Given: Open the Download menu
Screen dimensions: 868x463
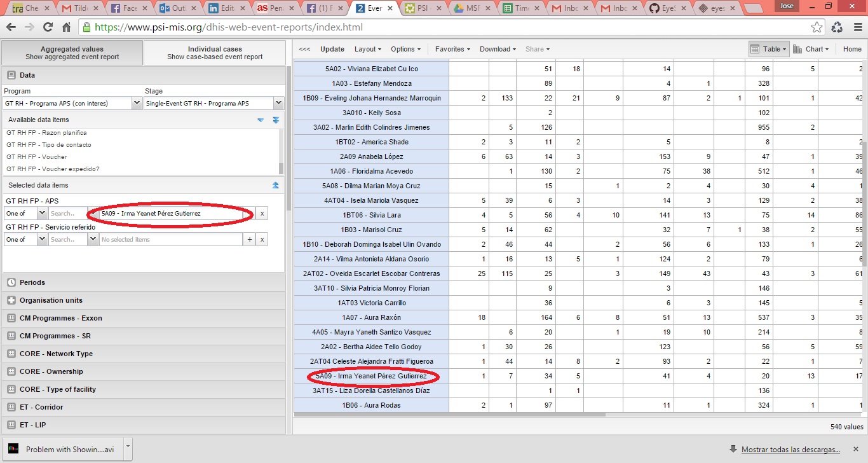Looking at the screenshot, I should [498, 49].
